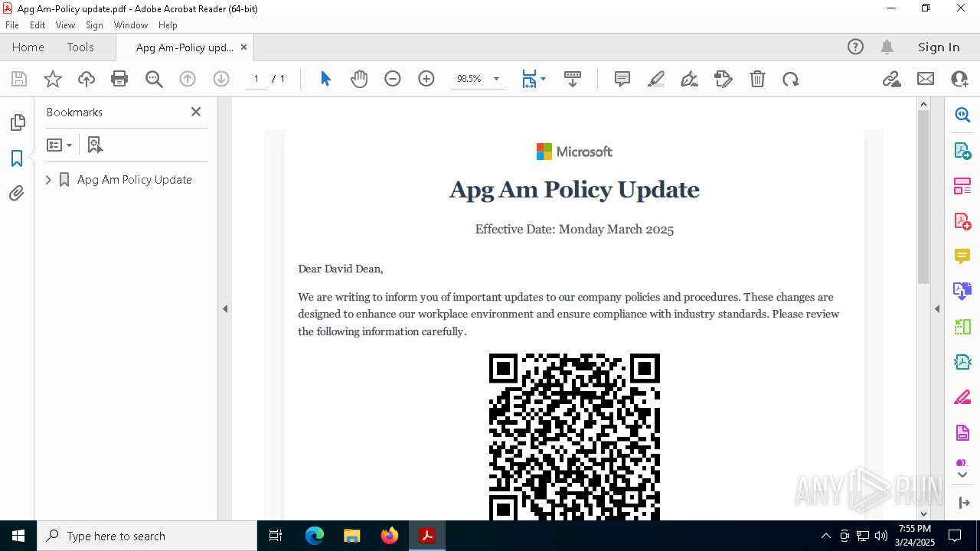Activate the Hand pan tool
980x551 pixels.
359,79
